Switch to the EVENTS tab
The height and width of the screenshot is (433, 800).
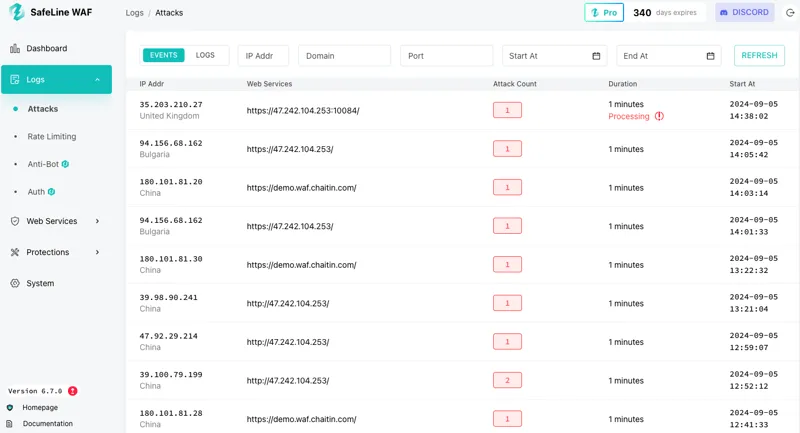pyautogui.click(x=163, y=55)
